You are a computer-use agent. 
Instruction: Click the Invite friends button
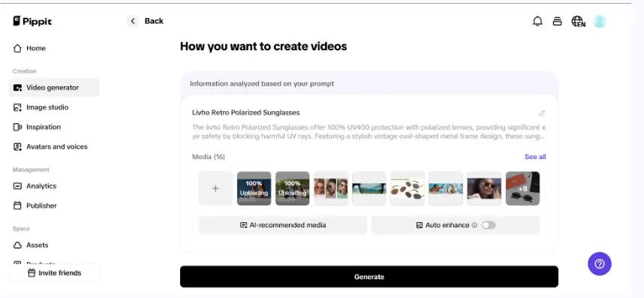point(54,273)
